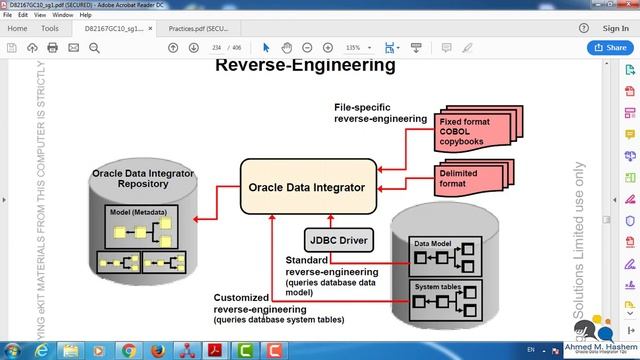Open Combine Files tool in right pane
This screenshot has width=640, height=360.
click(630, 156)
